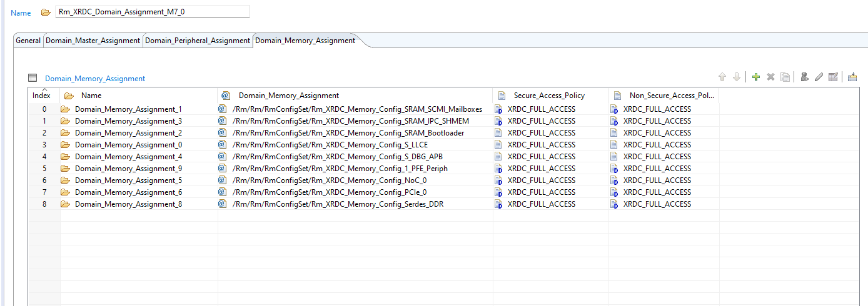Click the move down arrow icon
Viewport: 868px width, 306px height.
tap(737, 77)
